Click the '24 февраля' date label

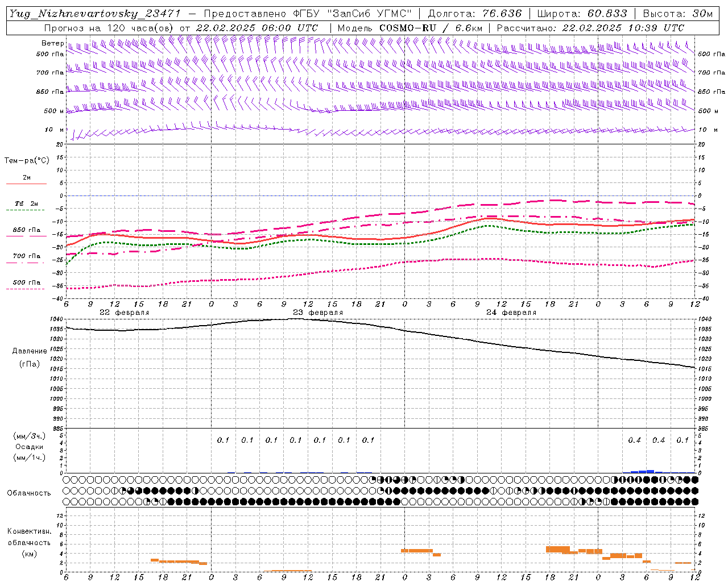pyautogui.click(x=511, y=312)
